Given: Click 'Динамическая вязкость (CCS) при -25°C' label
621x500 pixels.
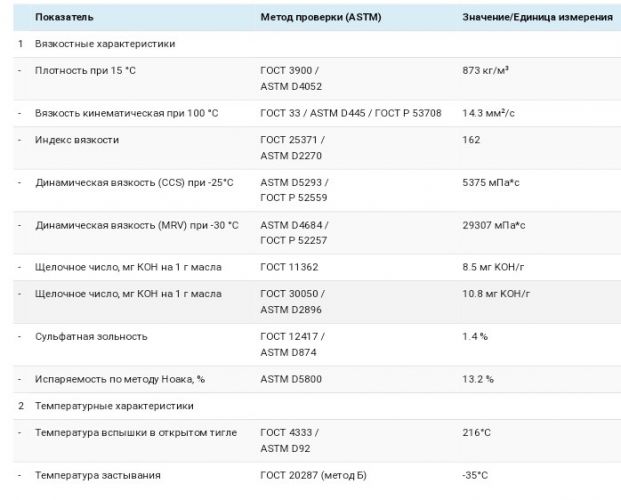Looking at the screenshot, I should click(x=134, y=182).
